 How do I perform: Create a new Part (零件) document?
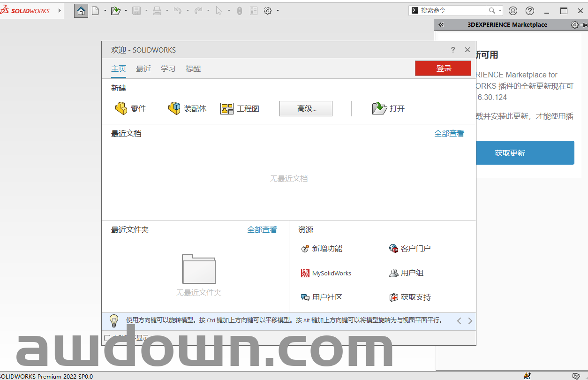tap(130, 108)
